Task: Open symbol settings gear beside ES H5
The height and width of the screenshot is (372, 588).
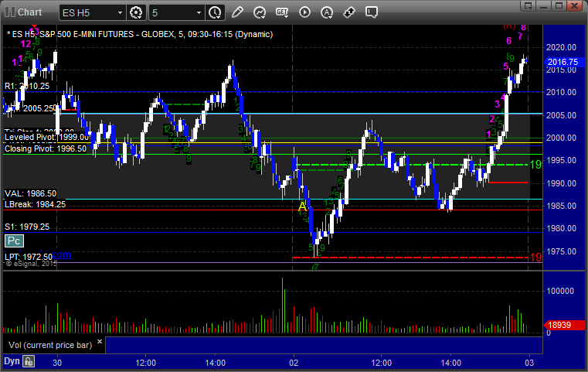Action: tap(136, 12)
